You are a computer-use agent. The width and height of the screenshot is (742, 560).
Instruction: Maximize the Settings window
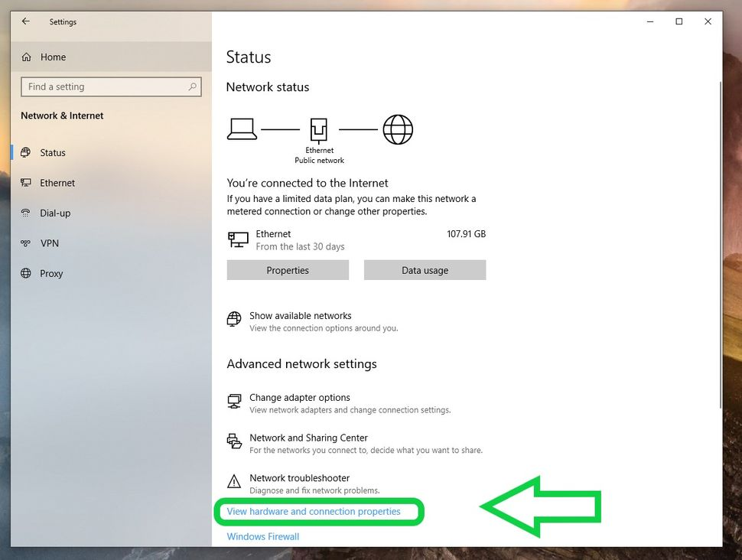click(679, 21)
